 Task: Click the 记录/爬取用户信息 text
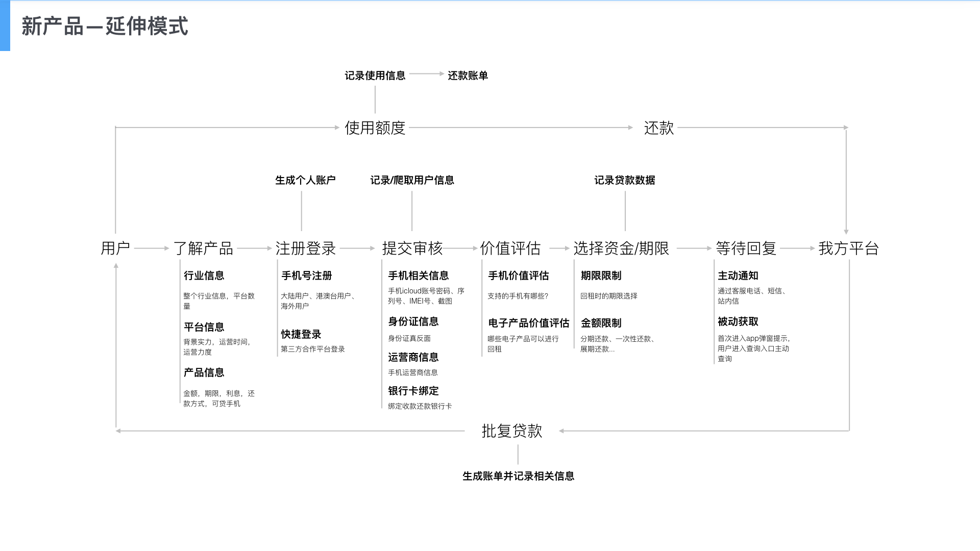pos(412,180)
